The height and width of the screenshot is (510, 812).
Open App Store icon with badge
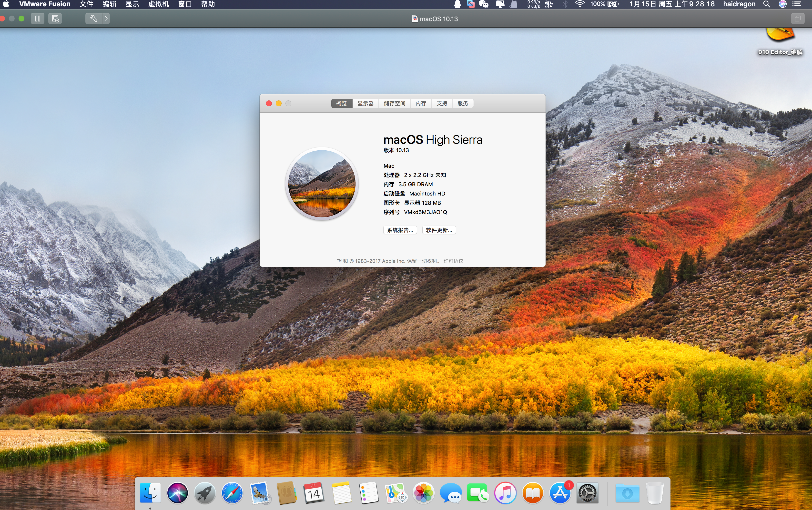560,493
